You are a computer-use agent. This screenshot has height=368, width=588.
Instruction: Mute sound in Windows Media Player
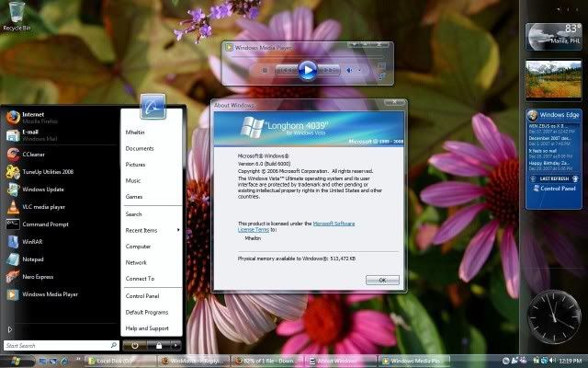(x=349, y=70)
